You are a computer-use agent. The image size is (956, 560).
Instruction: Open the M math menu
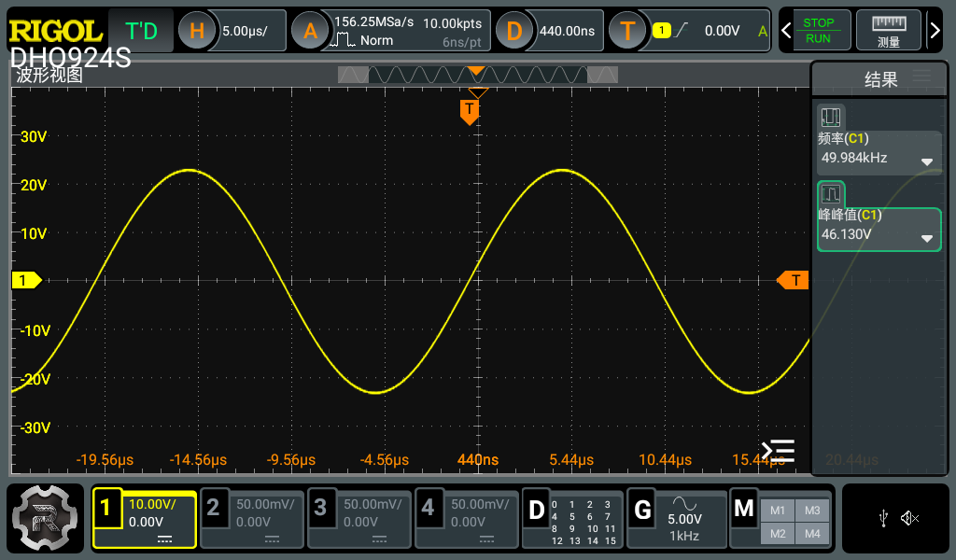coord(744,509)
